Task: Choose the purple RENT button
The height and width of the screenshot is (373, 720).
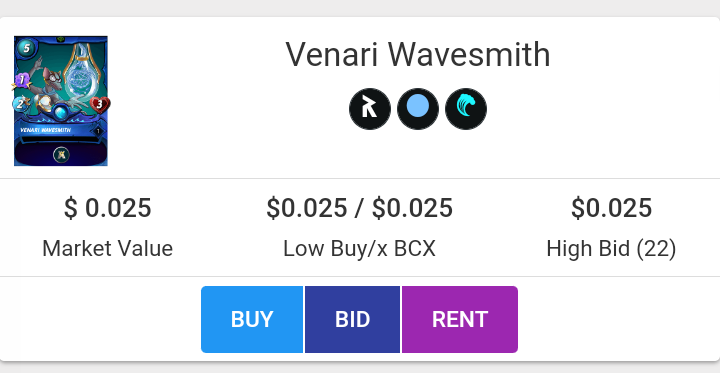Action: tap(460, 319)
